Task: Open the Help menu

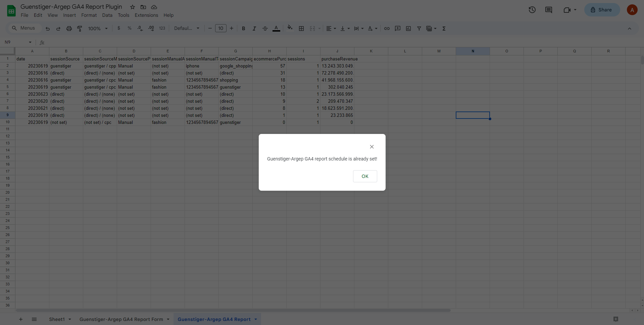Action: [168, 15]
